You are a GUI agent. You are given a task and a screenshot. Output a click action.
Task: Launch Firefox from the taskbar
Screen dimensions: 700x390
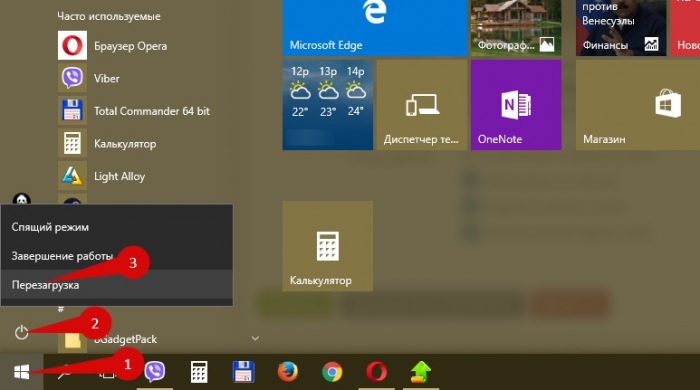288,372
